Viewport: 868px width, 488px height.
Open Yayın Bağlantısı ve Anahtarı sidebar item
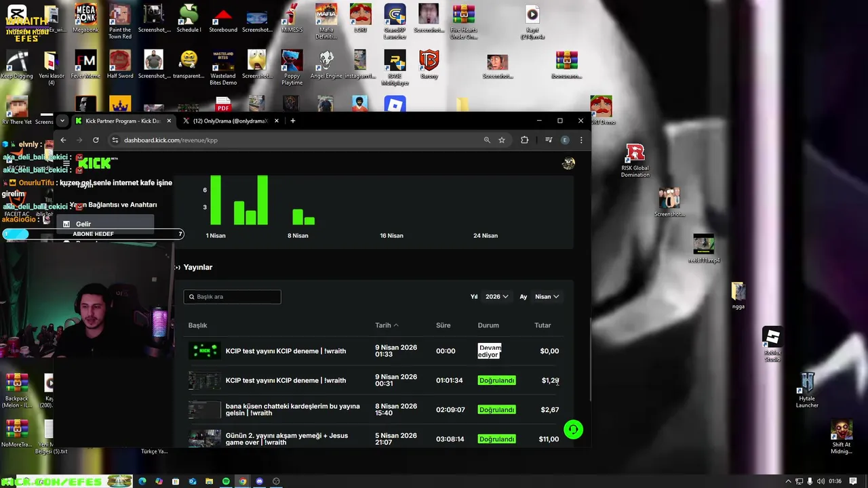tap(113, 205)
